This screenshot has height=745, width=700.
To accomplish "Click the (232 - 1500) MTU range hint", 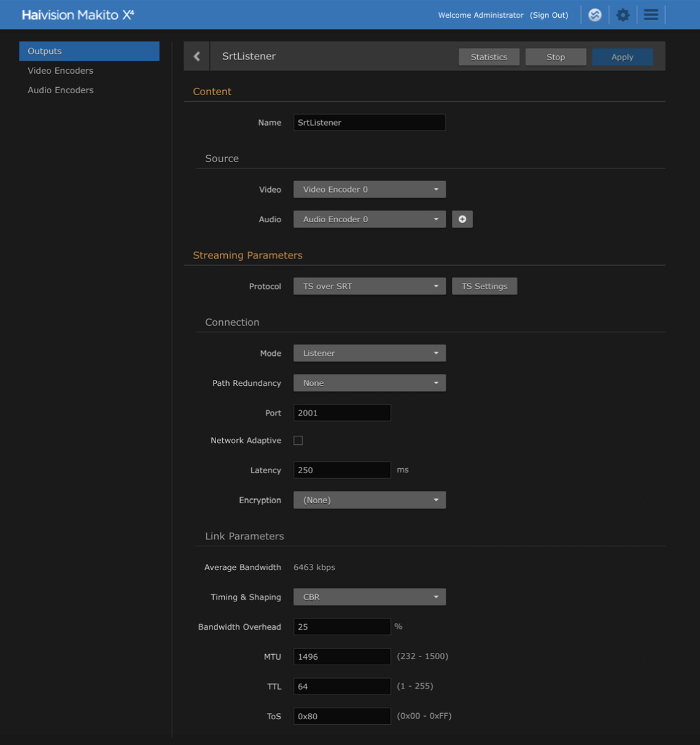I will click(422, 656).
